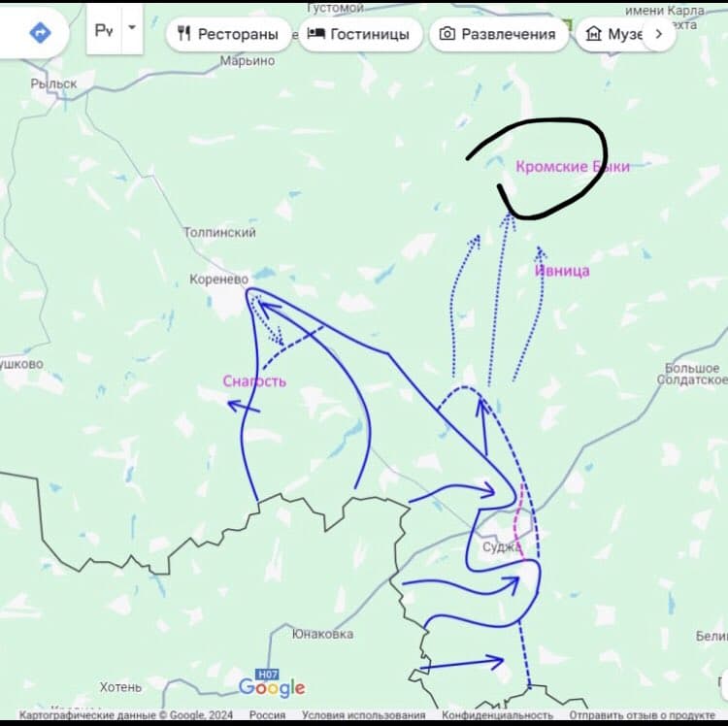Screen dimensions: 728x726
Task: Click the blue directions arrow icon
Action: coord(40,32)
